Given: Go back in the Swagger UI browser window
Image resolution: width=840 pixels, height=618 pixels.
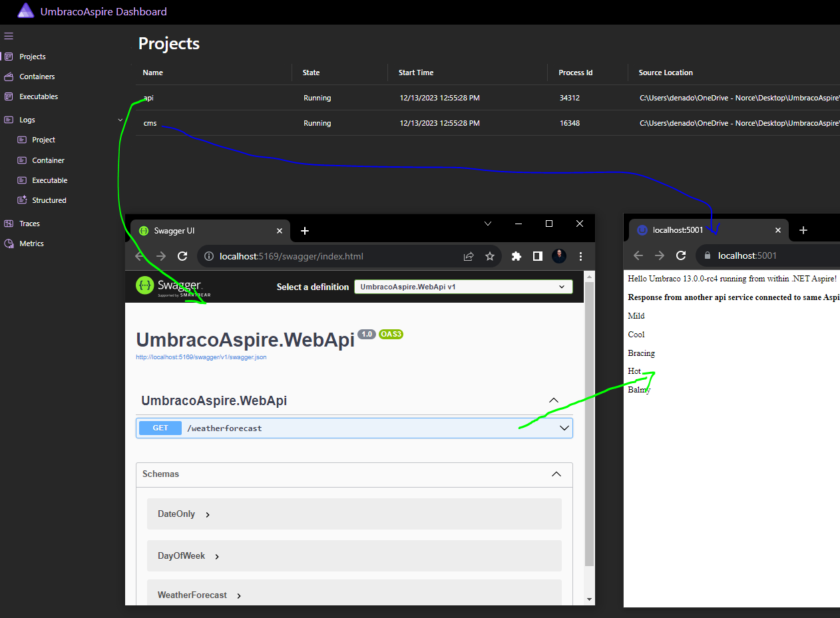Looking at the screenshot, I should point(139,256).
